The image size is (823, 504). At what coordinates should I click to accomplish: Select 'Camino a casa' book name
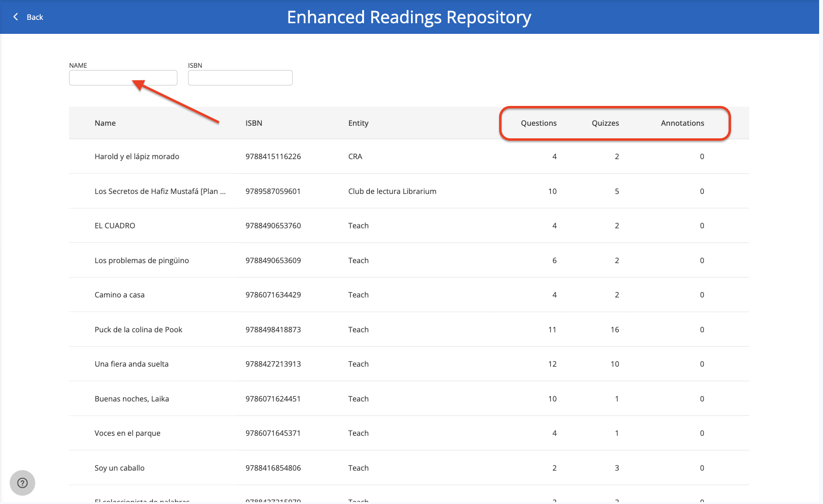click(120, 295)
